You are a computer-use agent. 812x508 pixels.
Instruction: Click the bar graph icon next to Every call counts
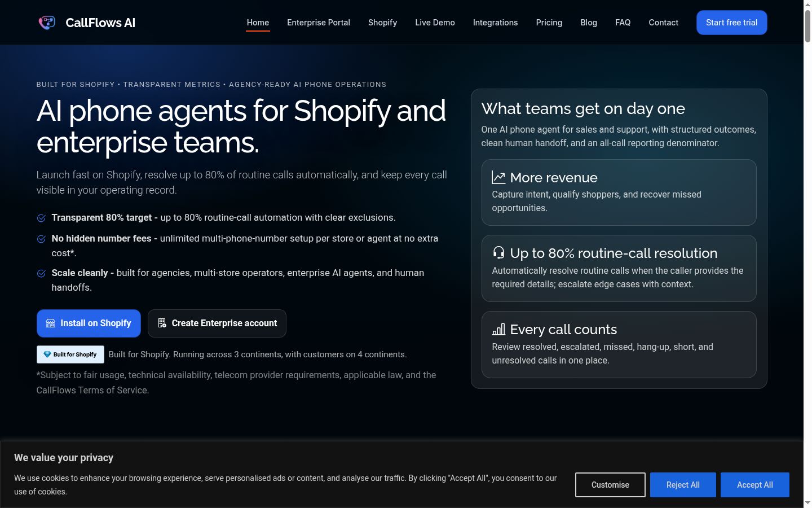(498, 329)
